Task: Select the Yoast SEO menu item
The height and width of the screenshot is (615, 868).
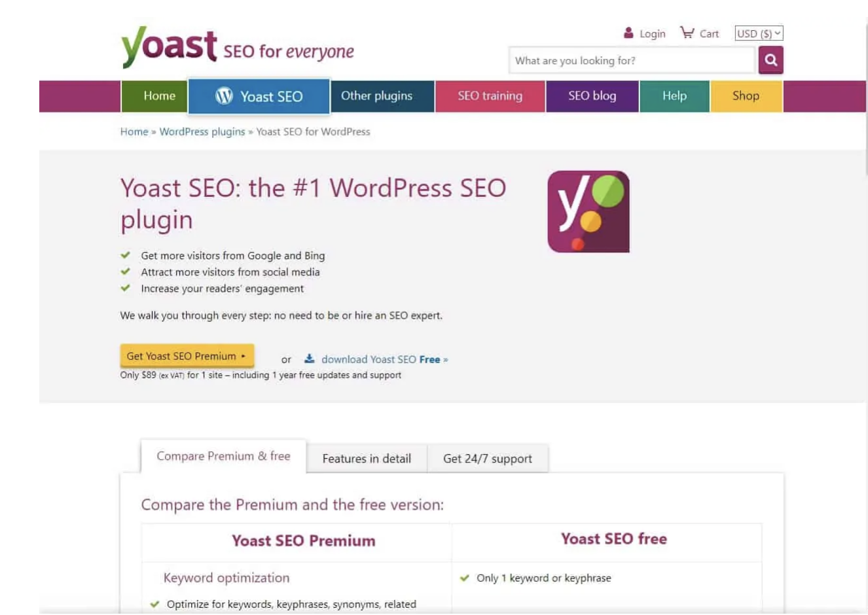Action: 259,96
